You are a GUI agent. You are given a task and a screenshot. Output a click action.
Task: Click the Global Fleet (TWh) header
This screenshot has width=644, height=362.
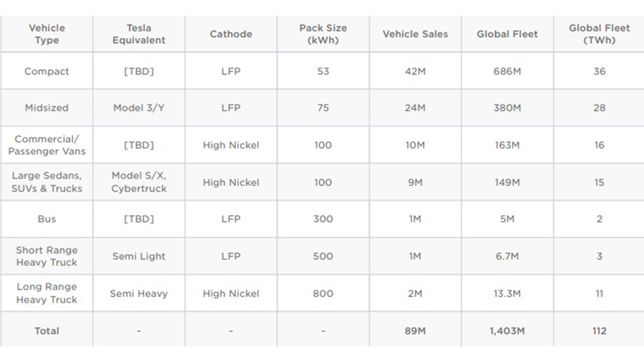(599, 34)
